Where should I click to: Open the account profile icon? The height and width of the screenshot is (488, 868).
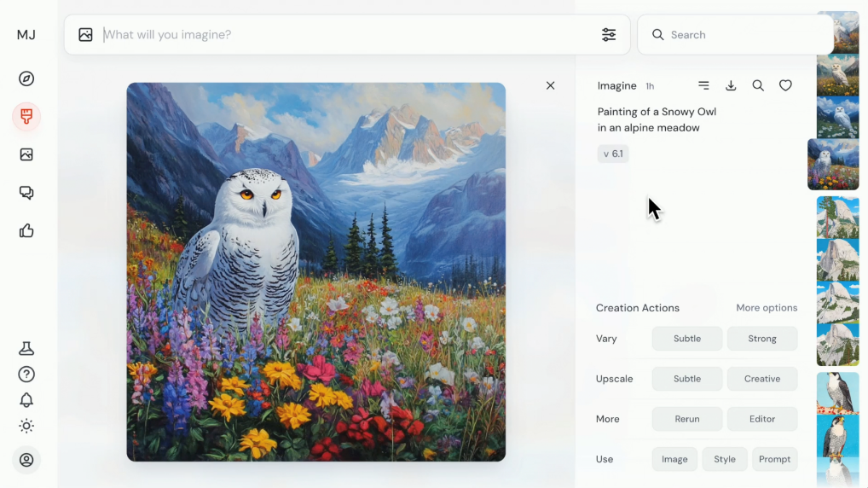point(26,460)
